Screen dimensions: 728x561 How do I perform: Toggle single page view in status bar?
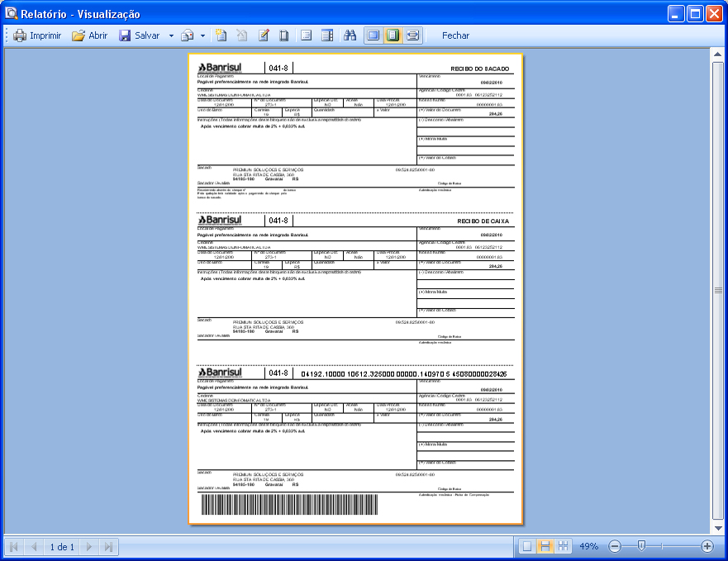[x=527, y=546]
